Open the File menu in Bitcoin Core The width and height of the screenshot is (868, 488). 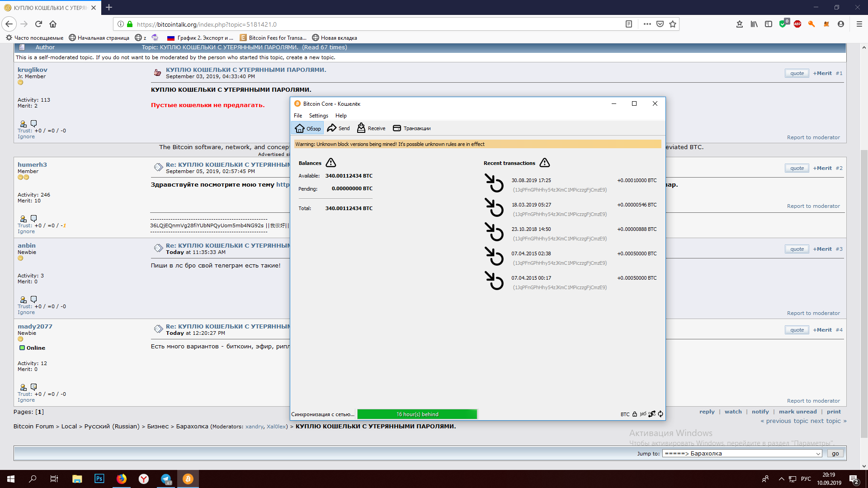coord(298,116)
